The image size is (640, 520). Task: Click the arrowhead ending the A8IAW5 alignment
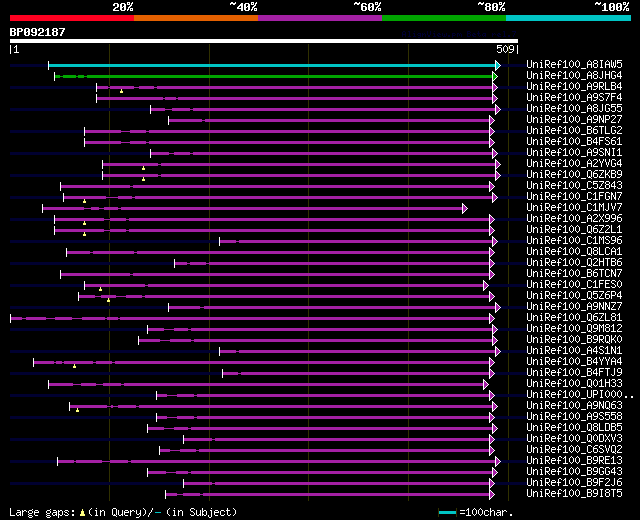pos(498,65)
